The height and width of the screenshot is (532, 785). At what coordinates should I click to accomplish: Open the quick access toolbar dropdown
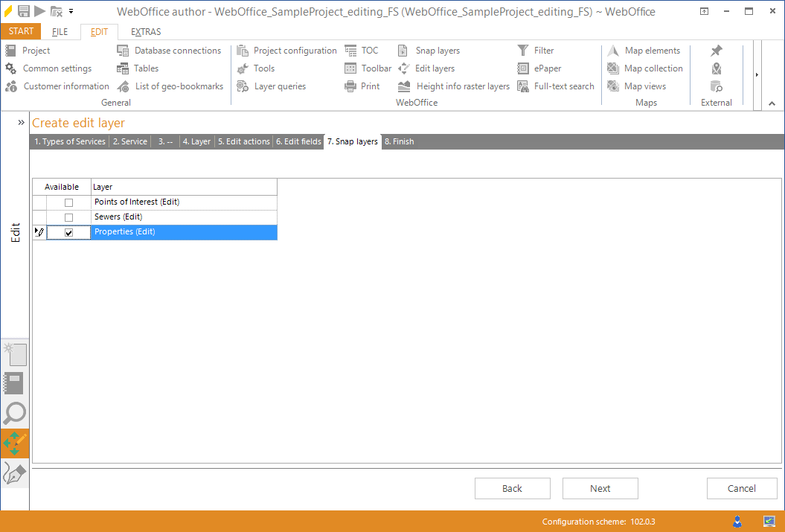point(71,10)
